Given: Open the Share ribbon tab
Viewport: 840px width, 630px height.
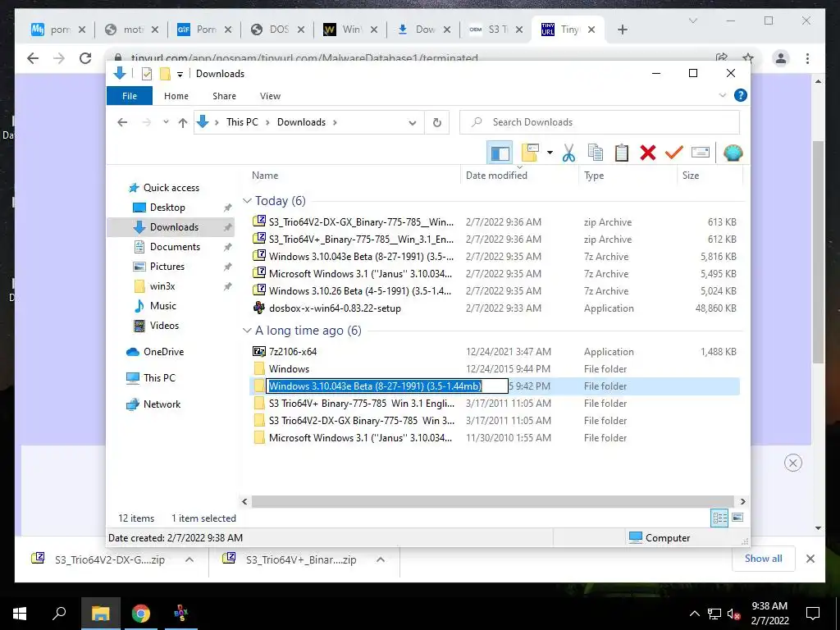Looking at the screenshot, I should pyautogui.click(x=224, y=96).
